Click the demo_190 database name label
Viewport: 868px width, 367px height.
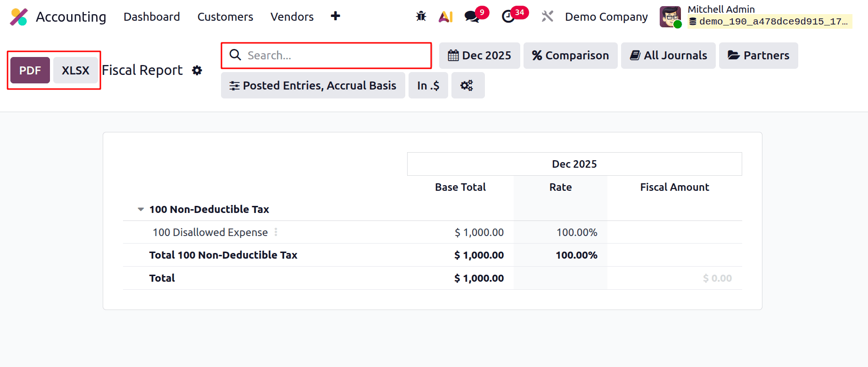click(769, 22)
